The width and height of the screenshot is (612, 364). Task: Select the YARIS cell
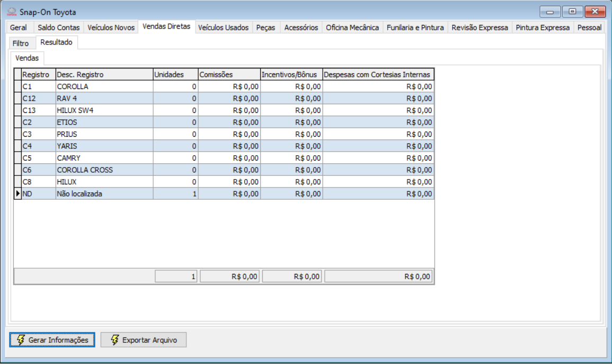(104, 146)
